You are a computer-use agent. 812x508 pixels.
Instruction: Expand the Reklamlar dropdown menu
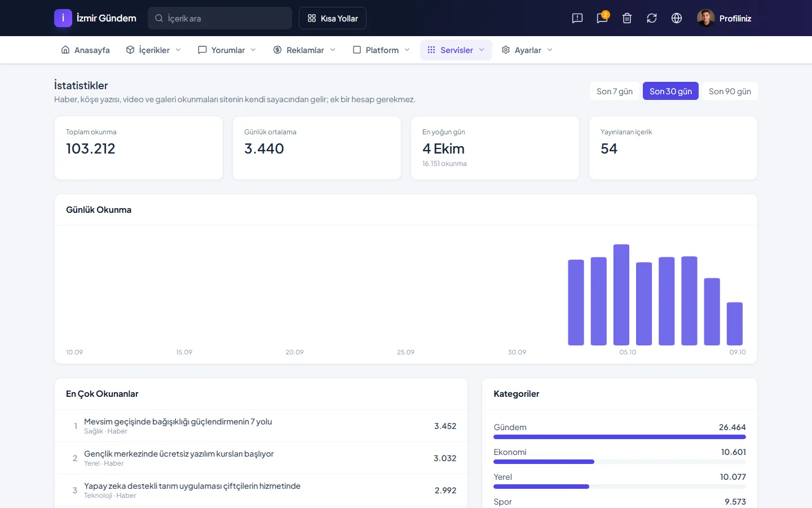(304, 50)
